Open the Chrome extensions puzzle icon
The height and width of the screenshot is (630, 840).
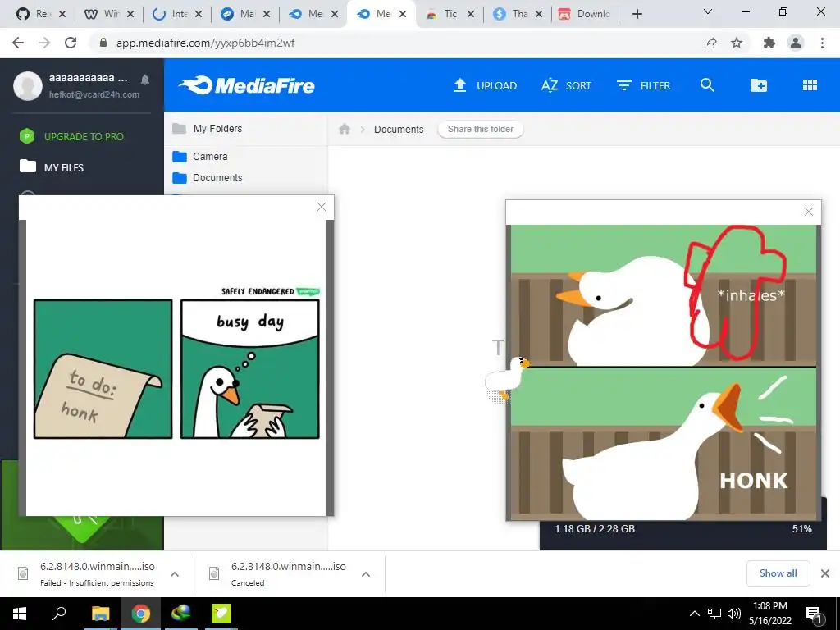(769, 43)
